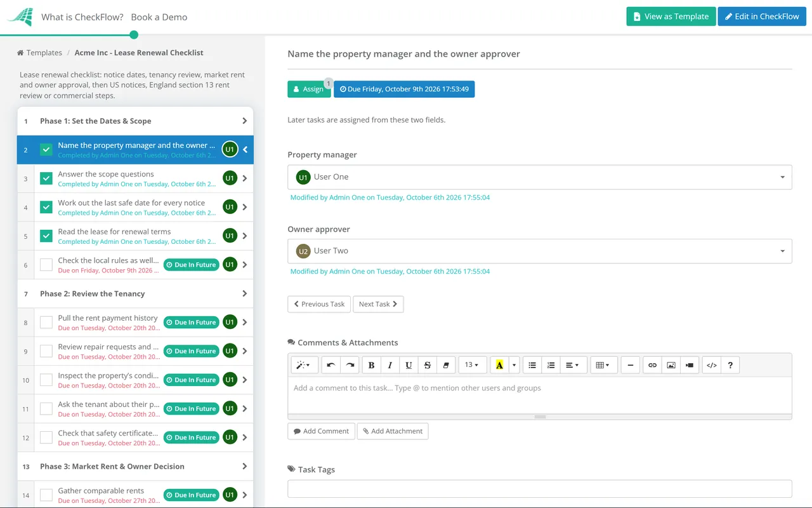812x508 pixels.
Task: Uncheck 'Work out the last safe date' checkbox
Action: (x=46, y=207)
